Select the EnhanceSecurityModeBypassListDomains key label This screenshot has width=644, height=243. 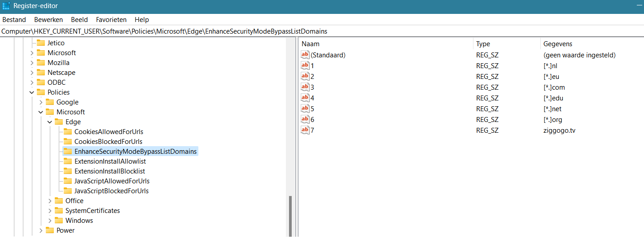136,152
